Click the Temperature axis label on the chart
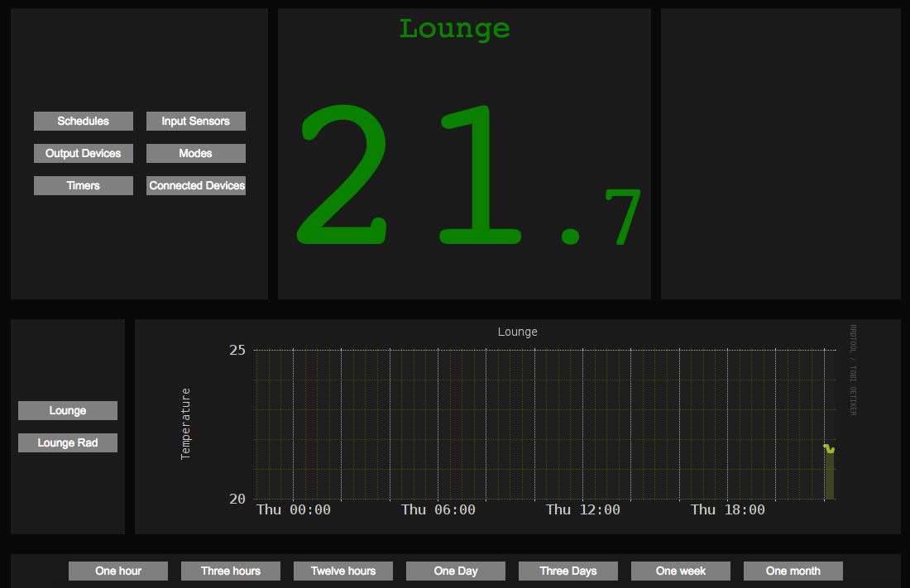This screenshot has width=910, height=588. pos(185,423)
